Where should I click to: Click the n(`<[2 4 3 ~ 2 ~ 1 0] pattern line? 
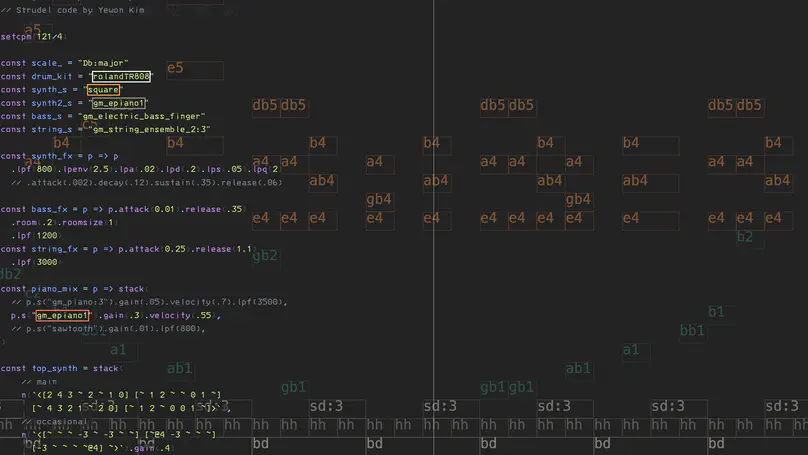click(x=121, y=395)
